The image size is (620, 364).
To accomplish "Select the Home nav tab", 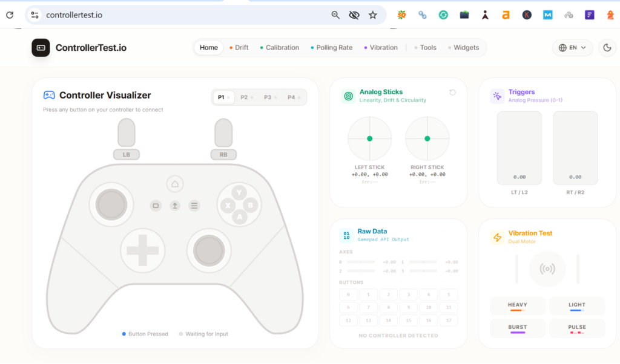I will [208, 47].
